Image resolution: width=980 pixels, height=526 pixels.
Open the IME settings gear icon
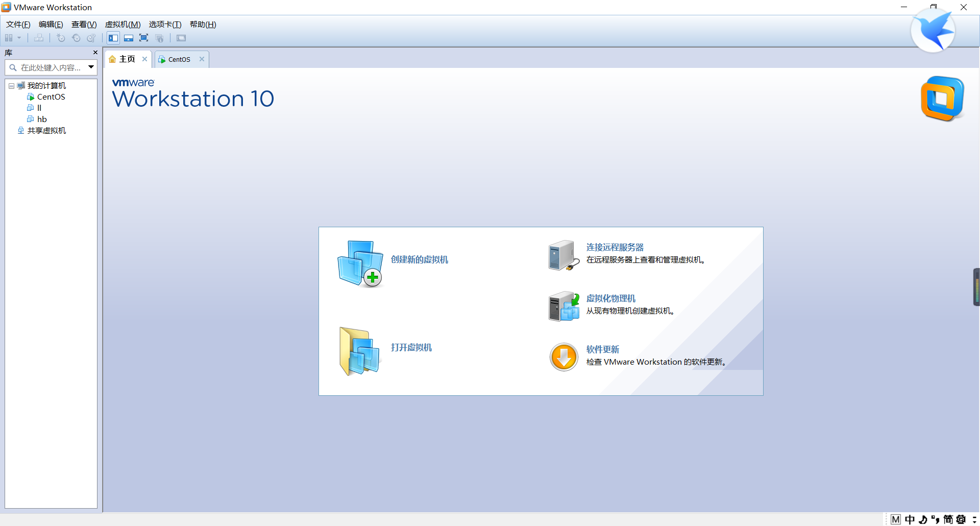pos(961,519)
